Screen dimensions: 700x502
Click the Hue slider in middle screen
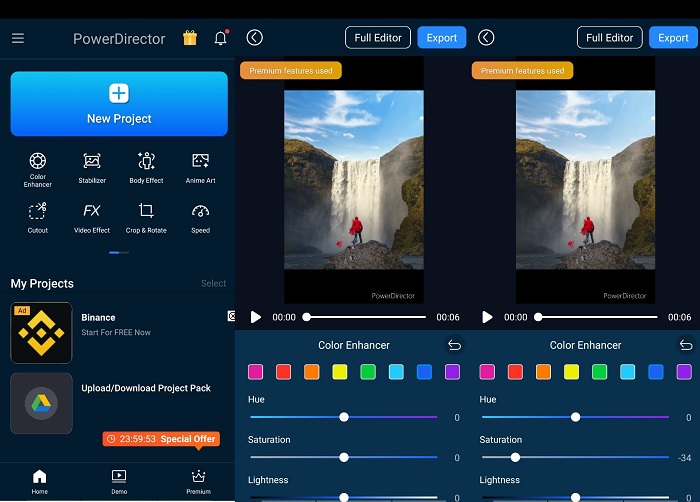(x=344, y=417)
